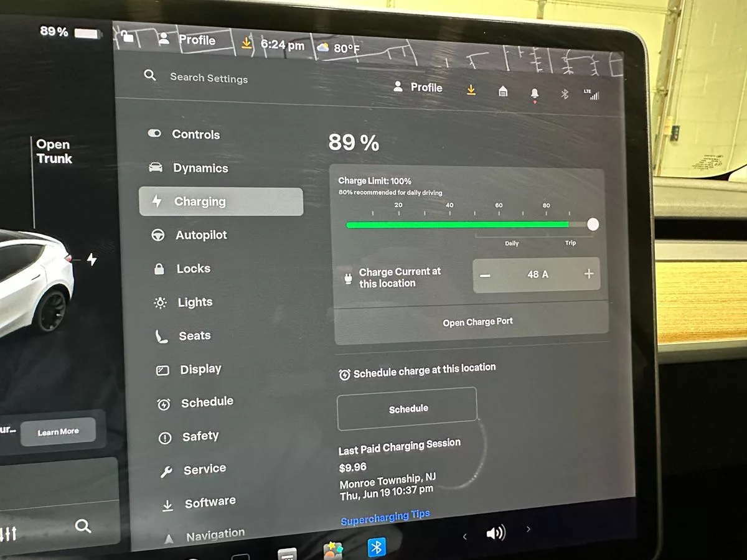Tap the Search Settings field
The image size is (747, 560).
point(209,78)
